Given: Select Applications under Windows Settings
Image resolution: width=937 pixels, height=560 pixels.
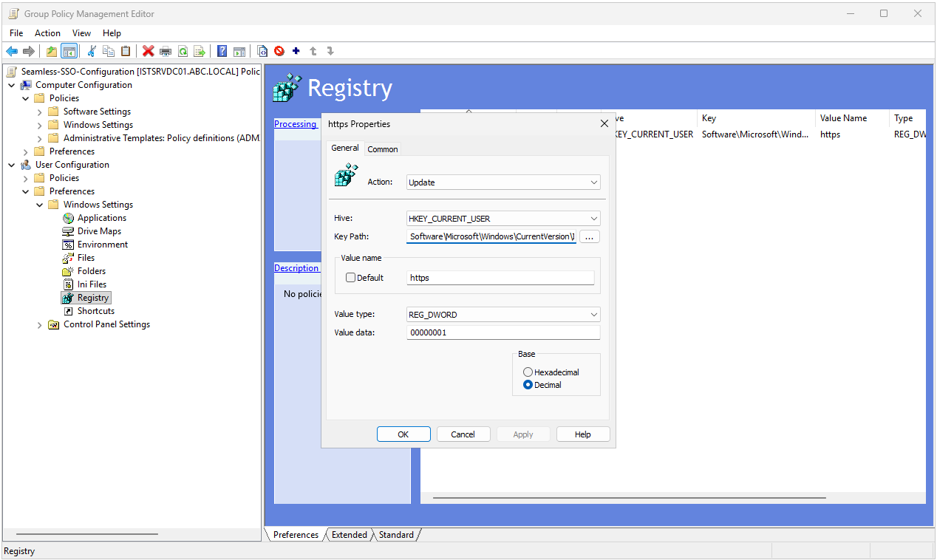Looking at the screenshot, I should click(102, 218).
